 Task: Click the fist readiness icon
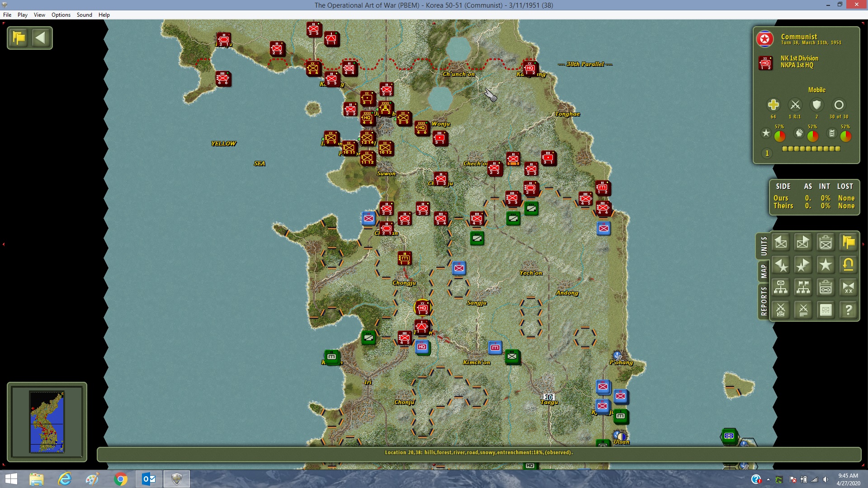point(799,133)
